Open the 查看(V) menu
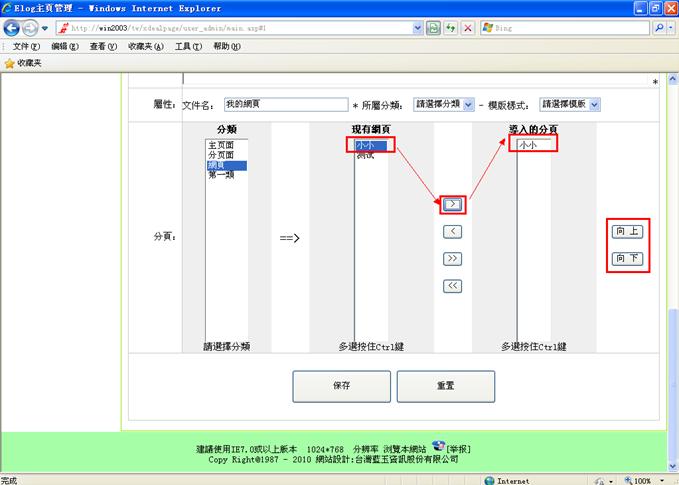 point(103,46)
